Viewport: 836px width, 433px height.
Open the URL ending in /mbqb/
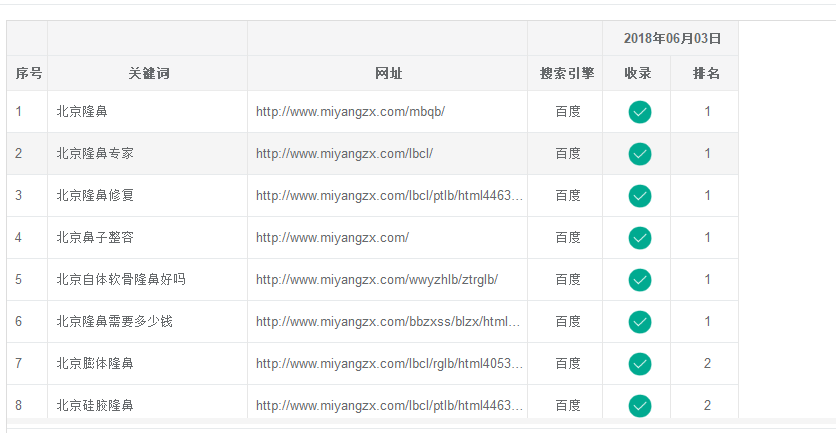tap(350, 112)
